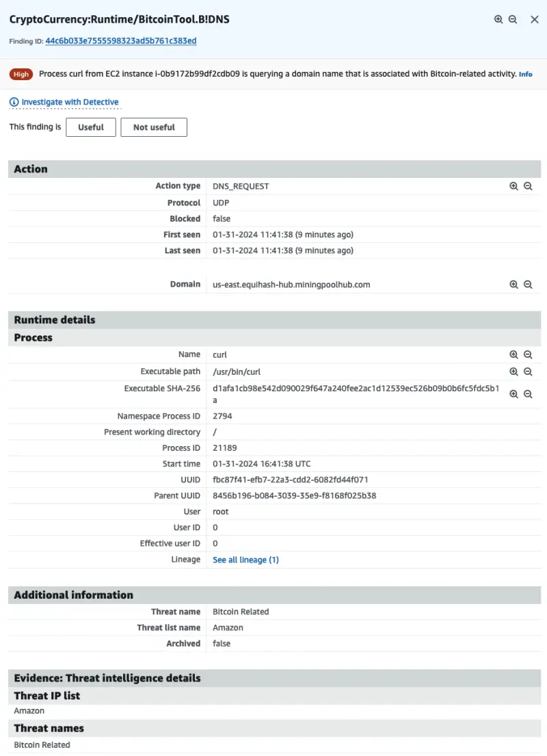Click the filter-in icon beside Executable SHA-256

pos(513,393)
